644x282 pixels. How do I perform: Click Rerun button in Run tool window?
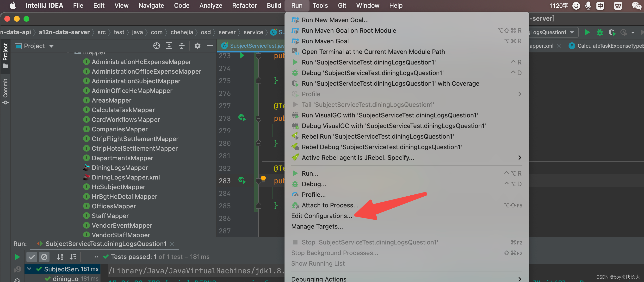pos(17,257)
